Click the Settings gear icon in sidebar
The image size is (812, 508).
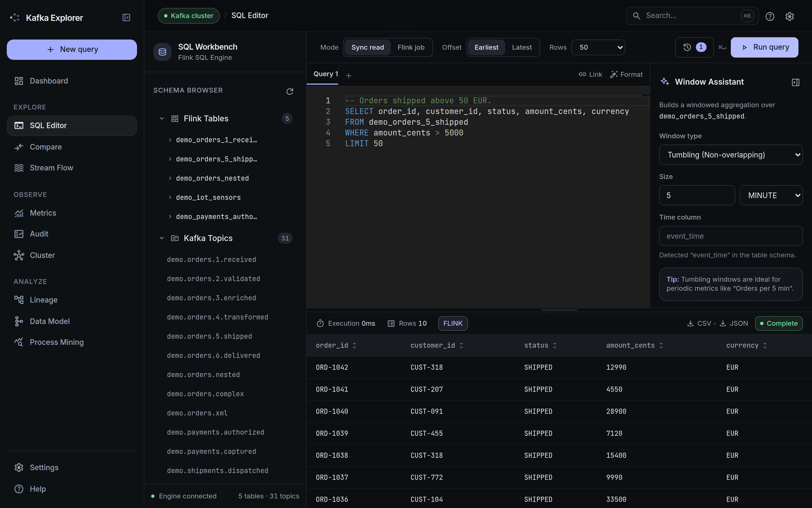coord(19,467)
